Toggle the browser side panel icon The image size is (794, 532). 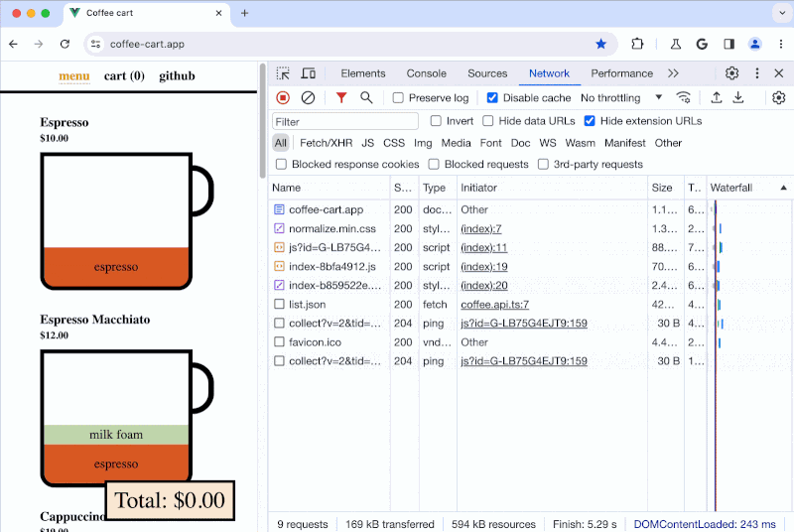(x=728, y=44)
